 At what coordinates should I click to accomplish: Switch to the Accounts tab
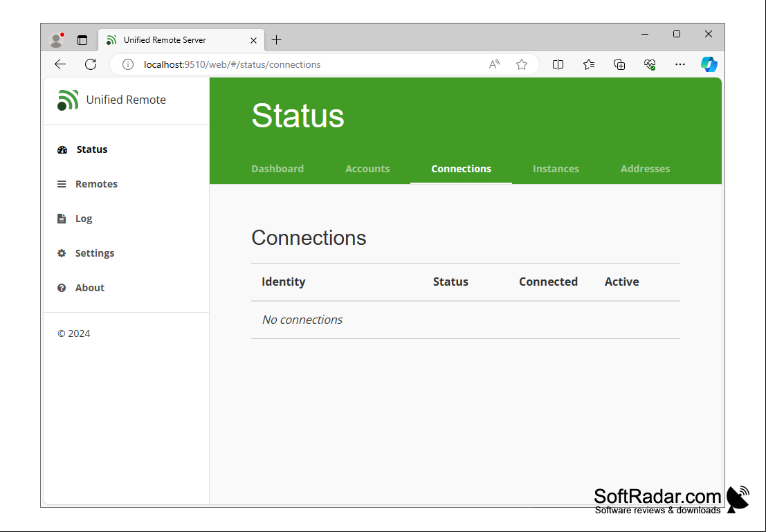(367, 169)
